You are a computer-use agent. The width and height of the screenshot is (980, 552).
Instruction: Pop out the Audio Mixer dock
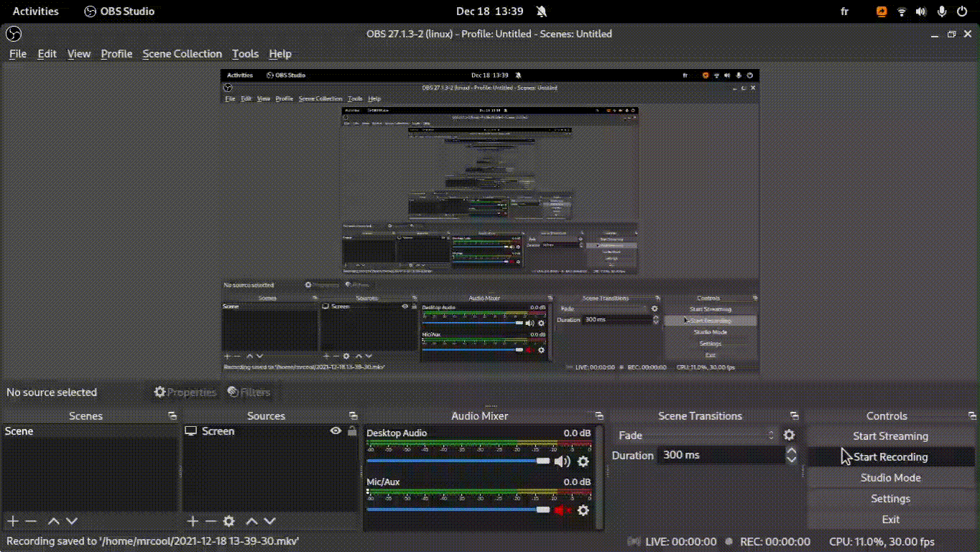point(599,416)
